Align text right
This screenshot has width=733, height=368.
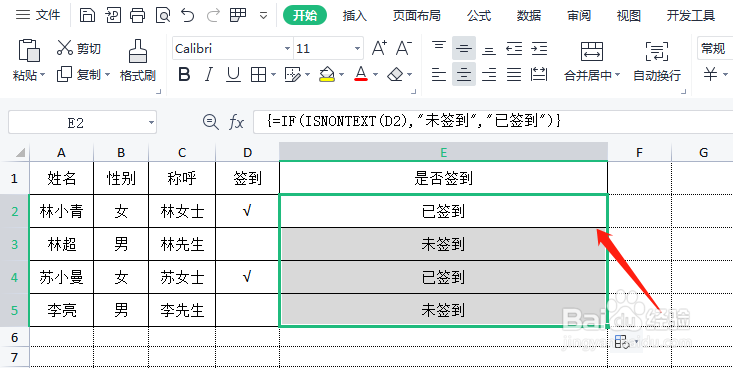[x=489, y=74]
